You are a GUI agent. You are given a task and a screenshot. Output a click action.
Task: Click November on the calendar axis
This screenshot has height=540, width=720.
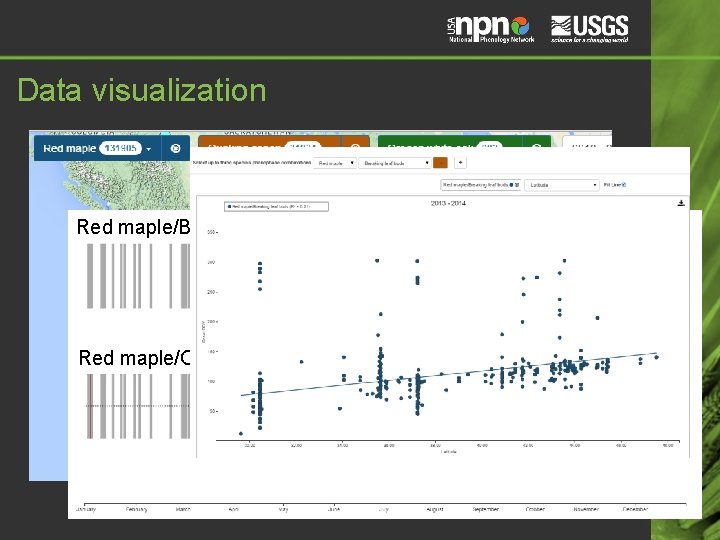(586, 509)
